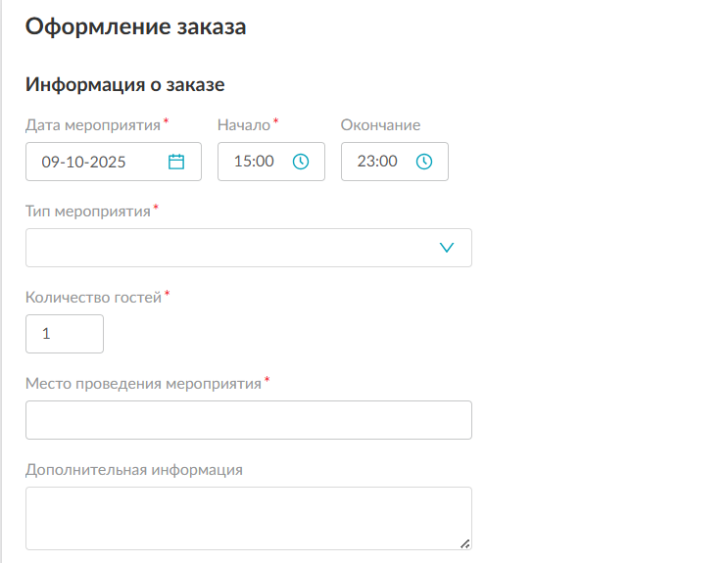Click the Место проведения мероприятия label
Viewport: 728px width, 563px height.
tap(143, 384)
